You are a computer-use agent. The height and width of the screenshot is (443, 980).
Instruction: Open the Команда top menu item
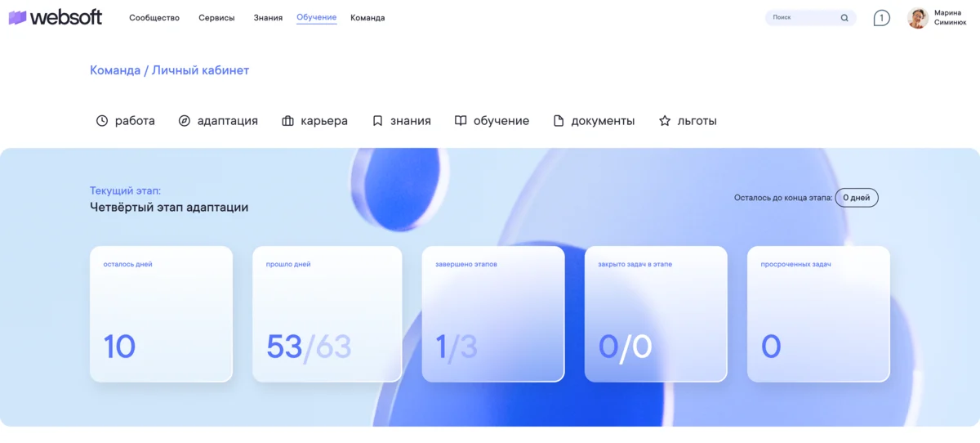(367, 18)
